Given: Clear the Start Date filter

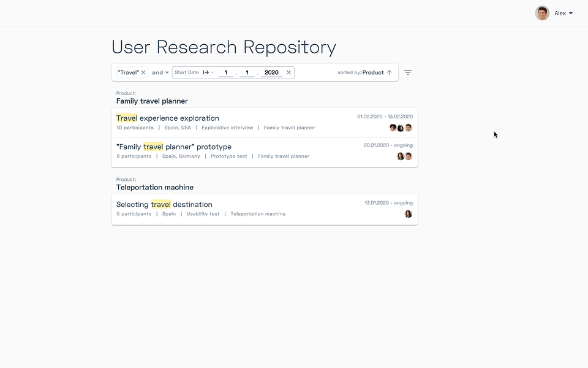Looking at the screenshot, I should point(288,72).
